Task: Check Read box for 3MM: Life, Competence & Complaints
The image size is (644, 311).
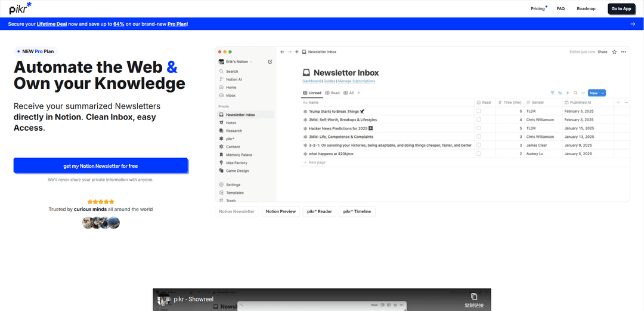Action: point(478,137)
